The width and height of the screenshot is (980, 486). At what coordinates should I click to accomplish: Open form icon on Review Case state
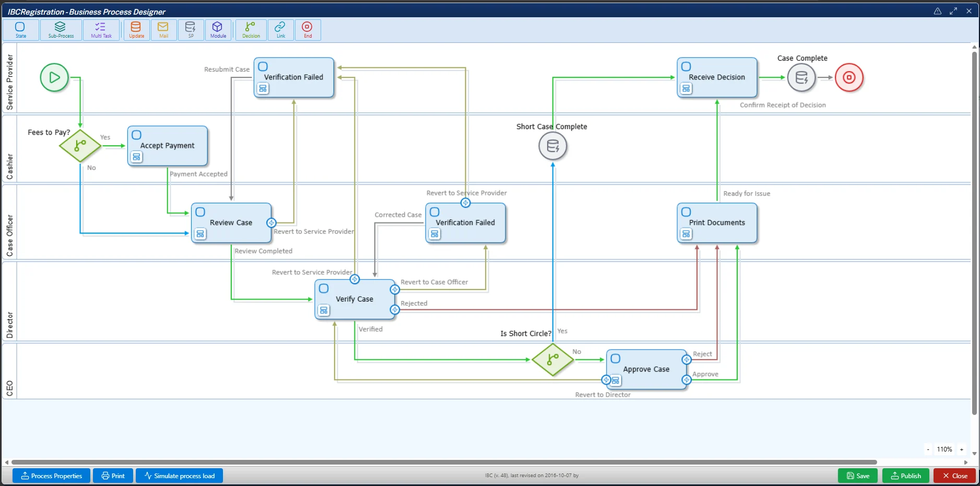tap(200, 234)
